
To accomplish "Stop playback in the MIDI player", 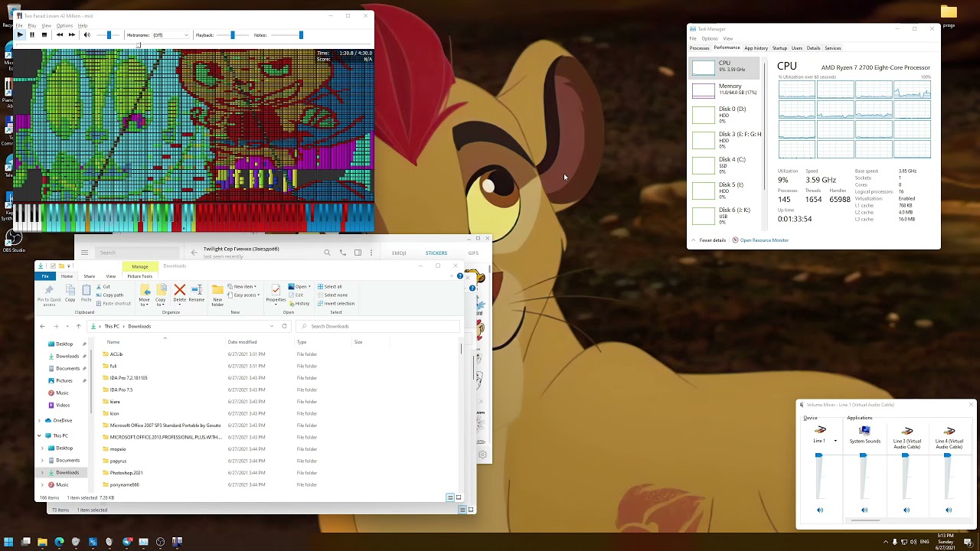I will click(44, 34).
